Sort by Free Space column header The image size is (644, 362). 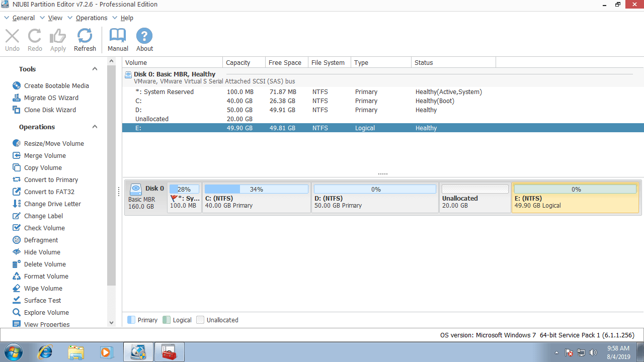(285, 63)
